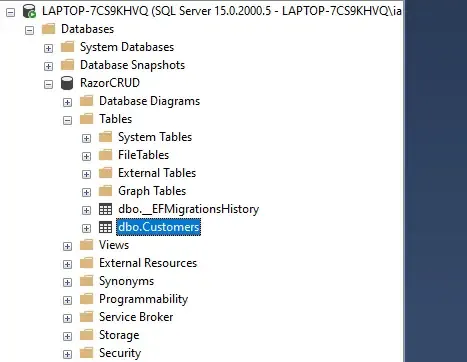Screen dimensions: 467x362
Task: Click the System Databases folder icon
Action: point(67,47)
